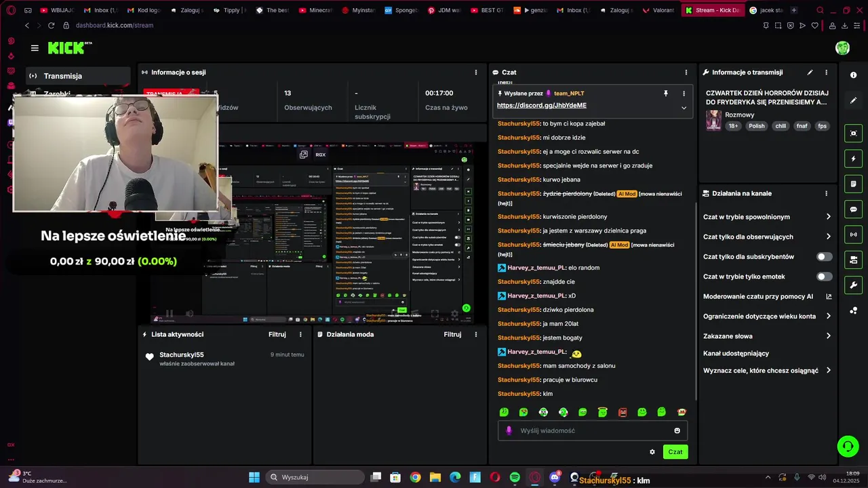Click the Windows Start button

pyautogui.click(x=254, y=477)
